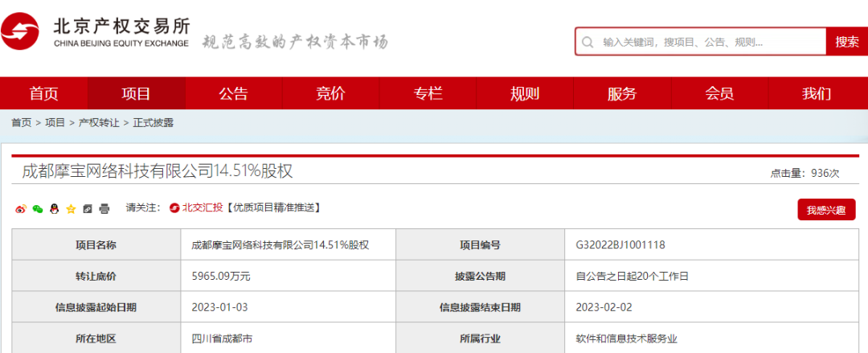Share the project to Weibo
868x353 pixels.
20,209
